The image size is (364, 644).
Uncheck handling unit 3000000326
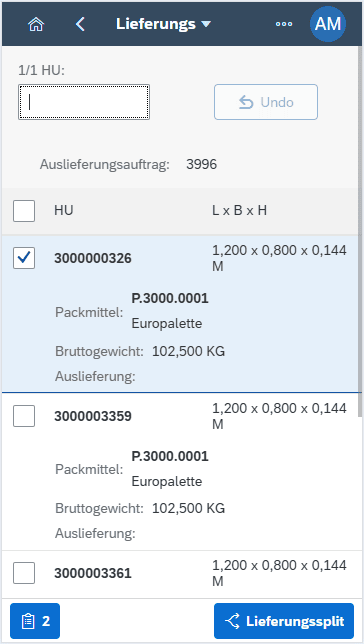click(x=24, y=258)
